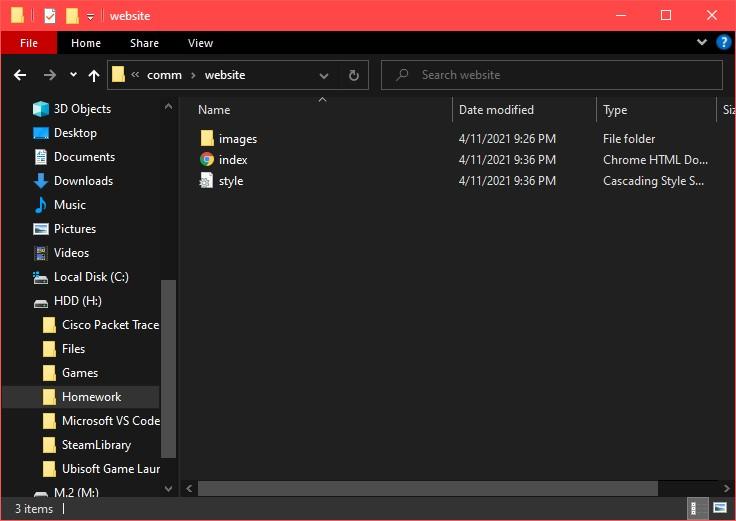The image size is (736, 521).
Task: Click into the Search website field
Action: pos(552,75)
